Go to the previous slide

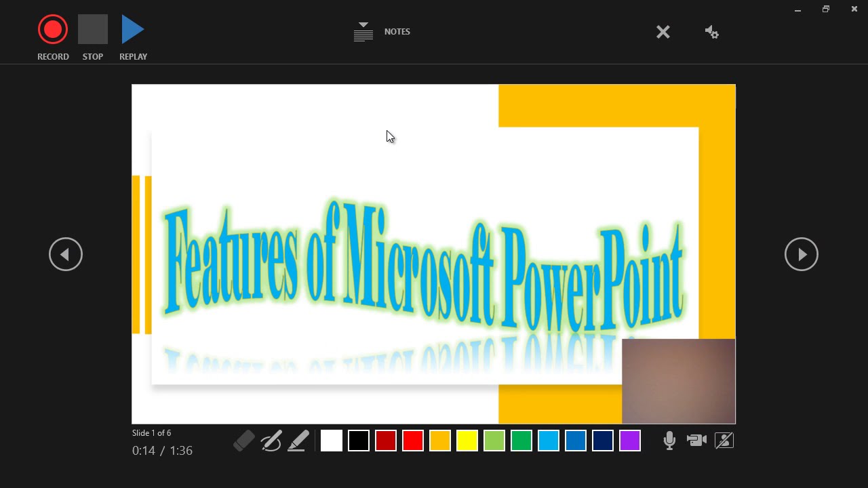click(x=66, y=254)
